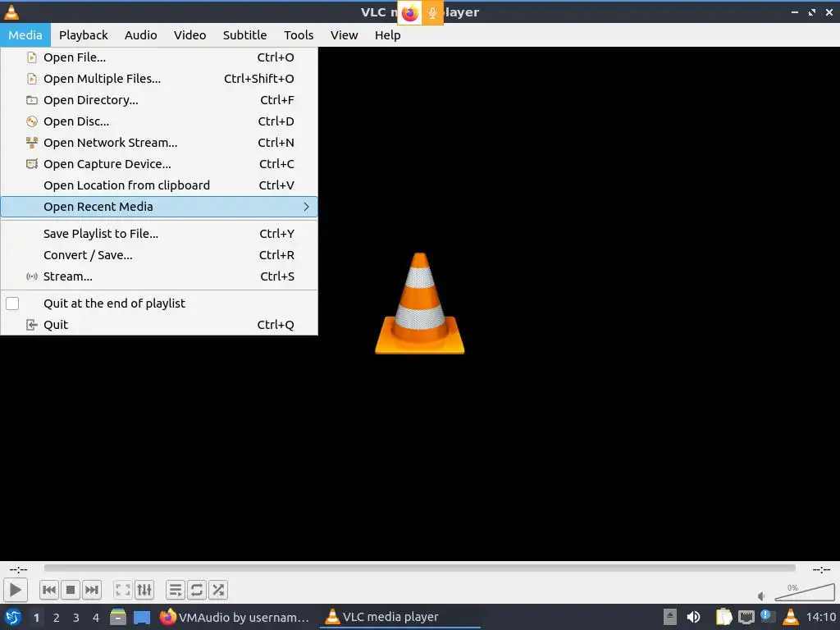Select Open Network Stream... entry
840x630 pixels.
[159, 143]
